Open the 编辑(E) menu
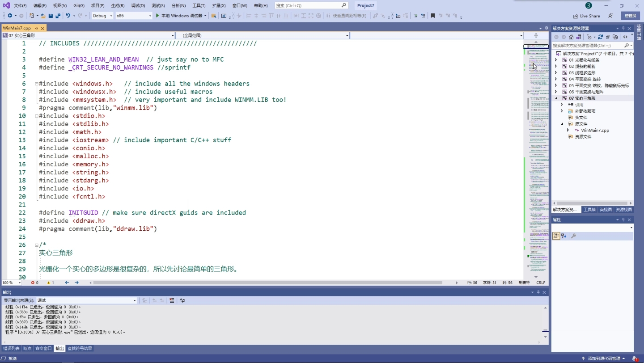This screenshot has height=363, width=644. 40,6
